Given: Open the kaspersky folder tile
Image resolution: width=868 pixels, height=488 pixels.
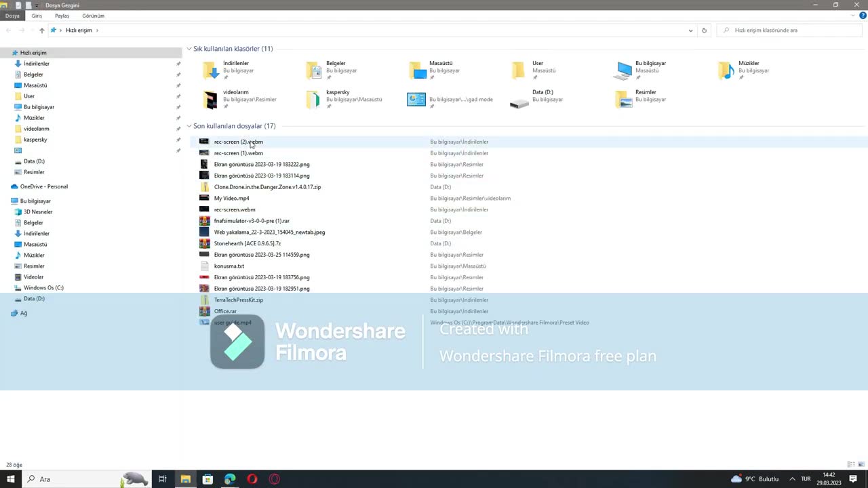Looking at the screenshot, I should pos(313,100).
